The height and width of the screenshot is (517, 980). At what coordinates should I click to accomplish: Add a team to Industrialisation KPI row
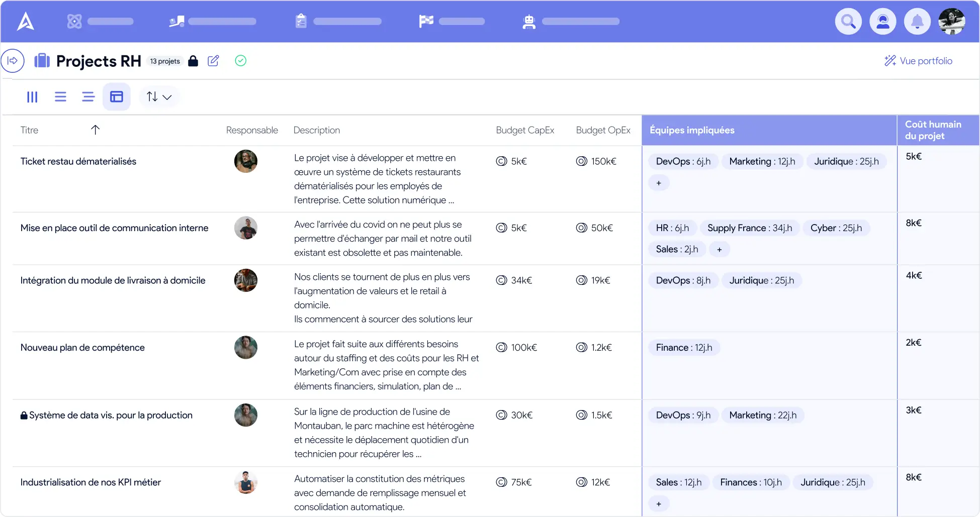659,504
